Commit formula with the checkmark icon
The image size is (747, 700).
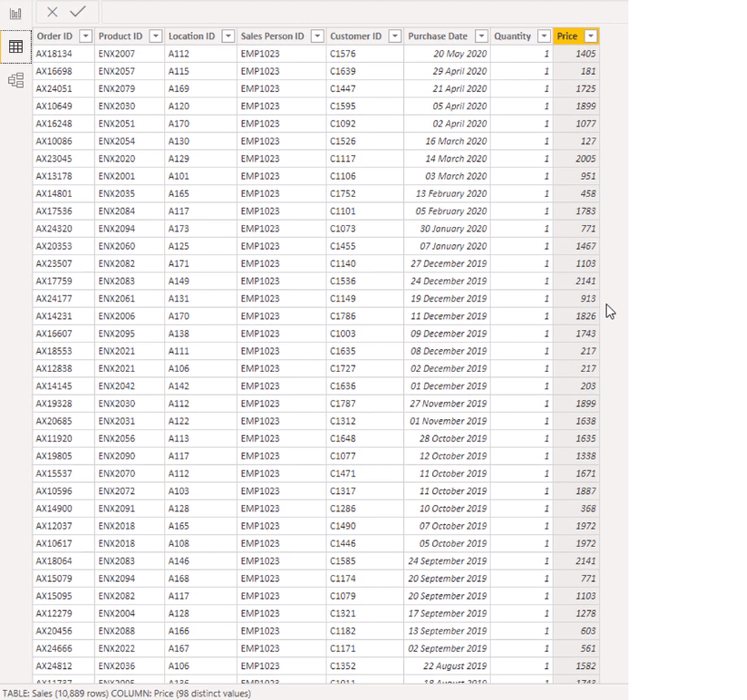78,12
